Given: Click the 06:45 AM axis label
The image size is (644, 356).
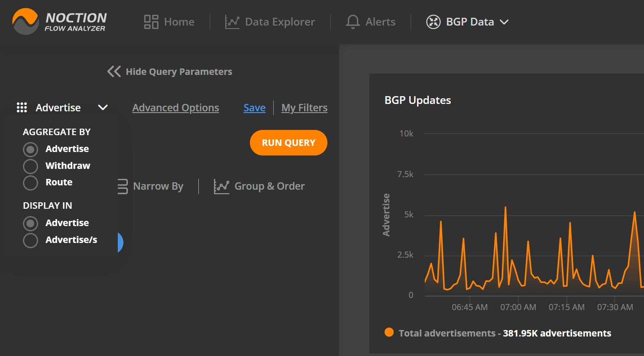Looking at the screenshot, I should (469, 307).
